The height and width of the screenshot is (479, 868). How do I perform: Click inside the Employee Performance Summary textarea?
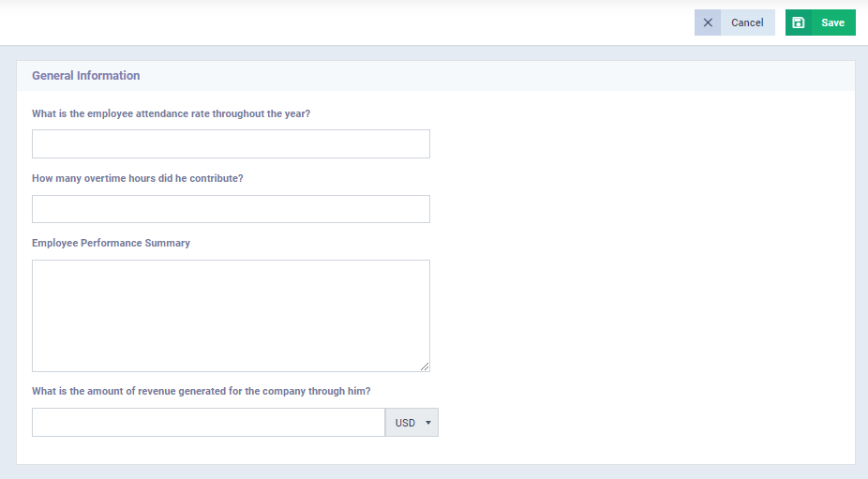point(231,316)
